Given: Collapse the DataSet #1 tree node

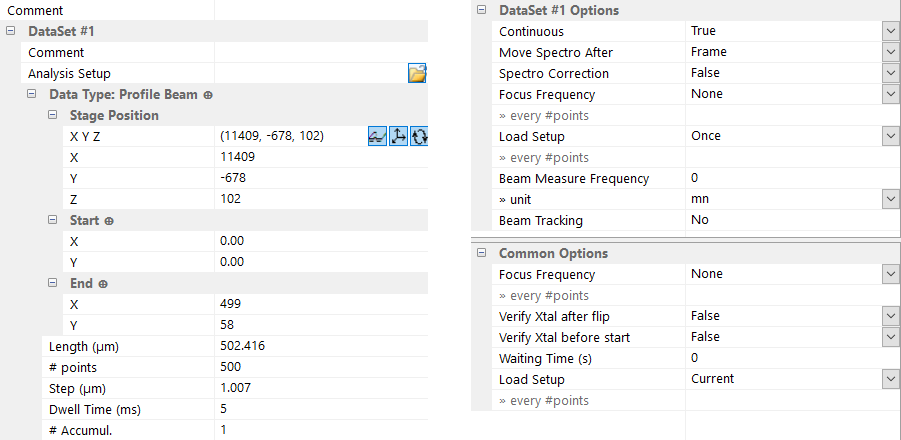Looking at the screenshot, I should [11, 32].
